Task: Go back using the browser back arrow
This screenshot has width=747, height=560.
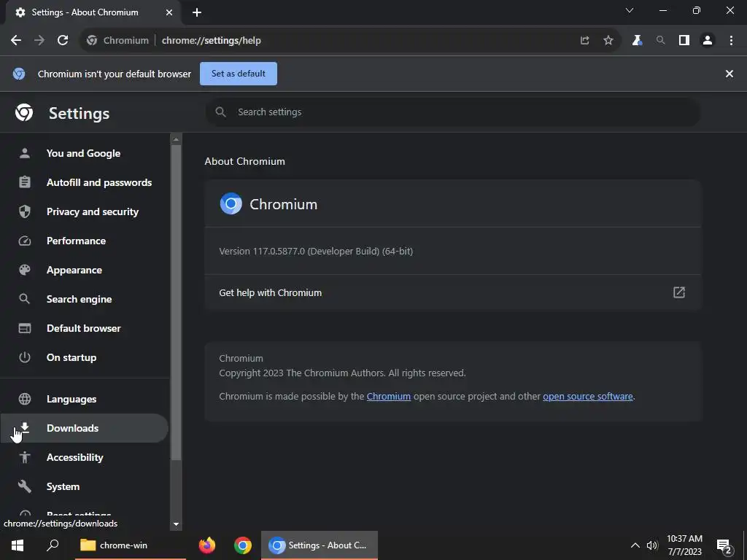Action: point(16,41)
